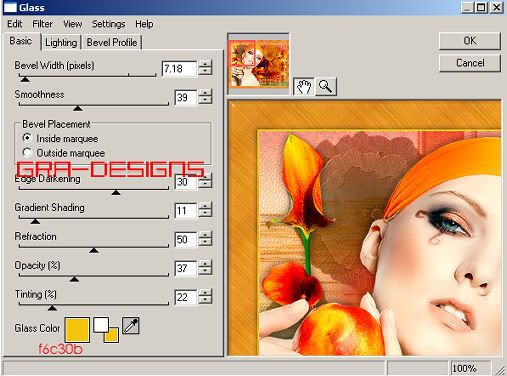Click the Bevel Width slider handle
507x376 pixels.
(x=25, y=79)
